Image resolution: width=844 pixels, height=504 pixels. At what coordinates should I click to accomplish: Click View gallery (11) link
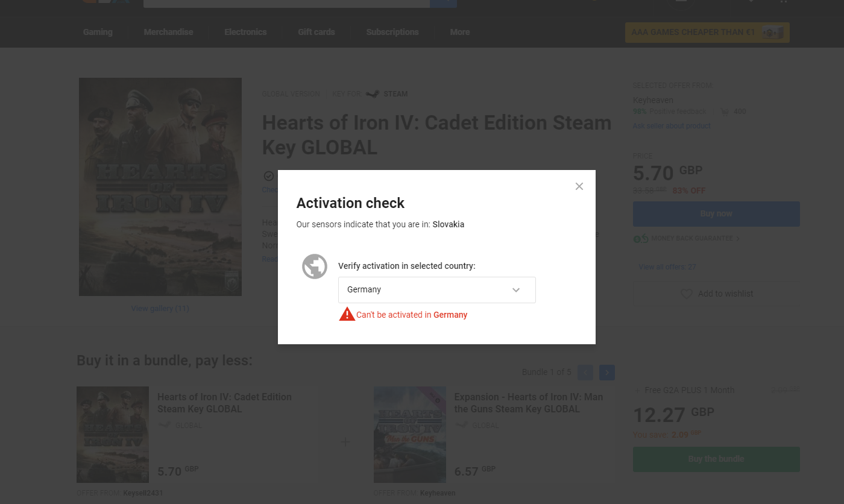pos(160,309)
